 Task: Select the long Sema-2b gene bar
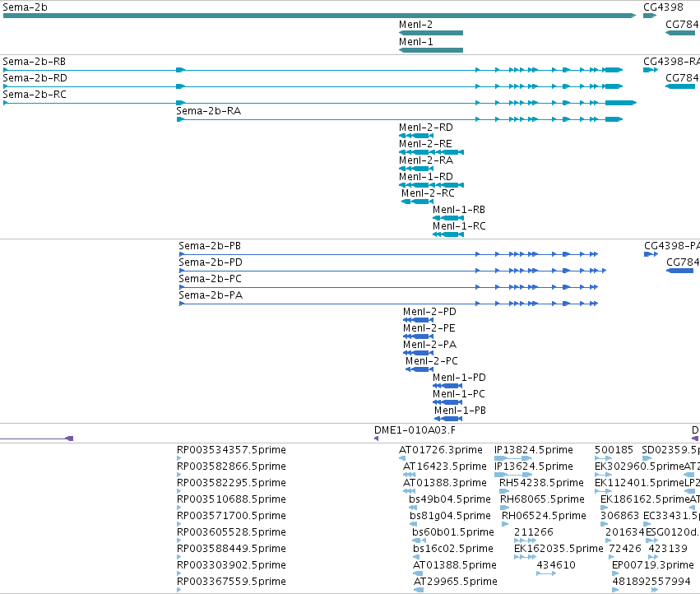pyautogui.click(x=320, y=16)
